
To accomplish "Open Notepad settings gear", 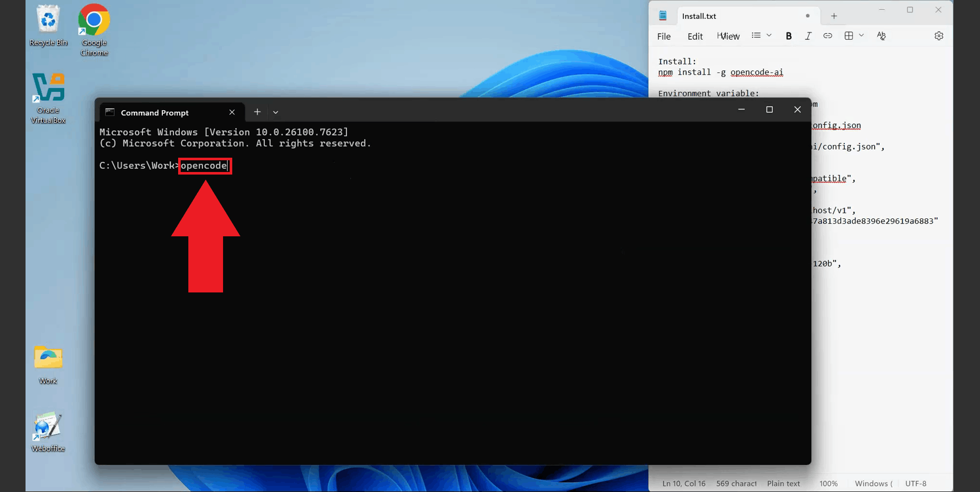I will point(939,36).
